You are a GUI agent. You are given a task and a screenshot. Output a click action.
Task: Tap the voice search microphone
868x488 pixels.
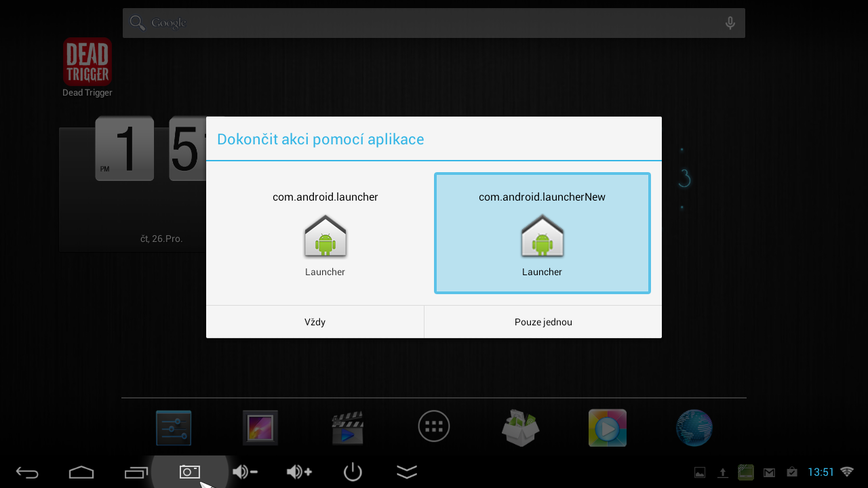click(730, 23)
